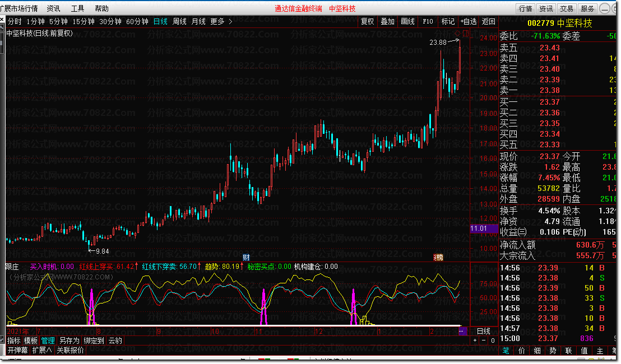Click the 更多 expand arrow

[230, 21]
